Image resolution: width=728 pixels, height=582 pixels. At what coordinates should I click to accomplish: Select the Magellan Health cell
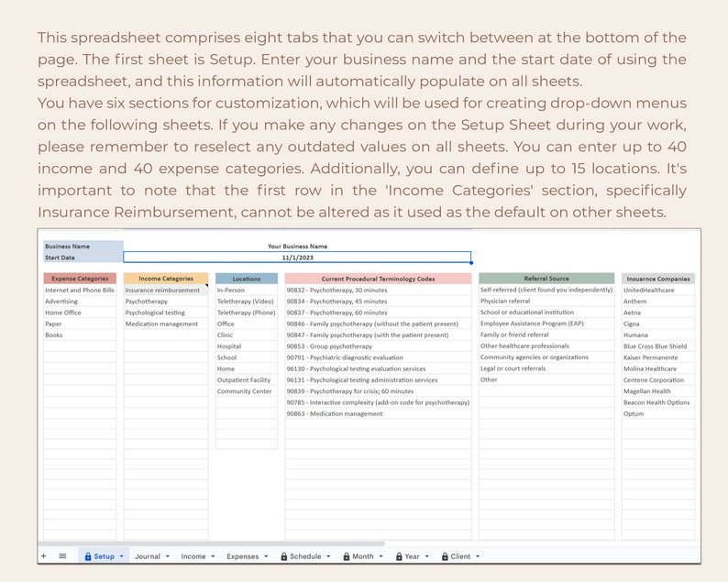pyautogui.click(x=658, y=390)
